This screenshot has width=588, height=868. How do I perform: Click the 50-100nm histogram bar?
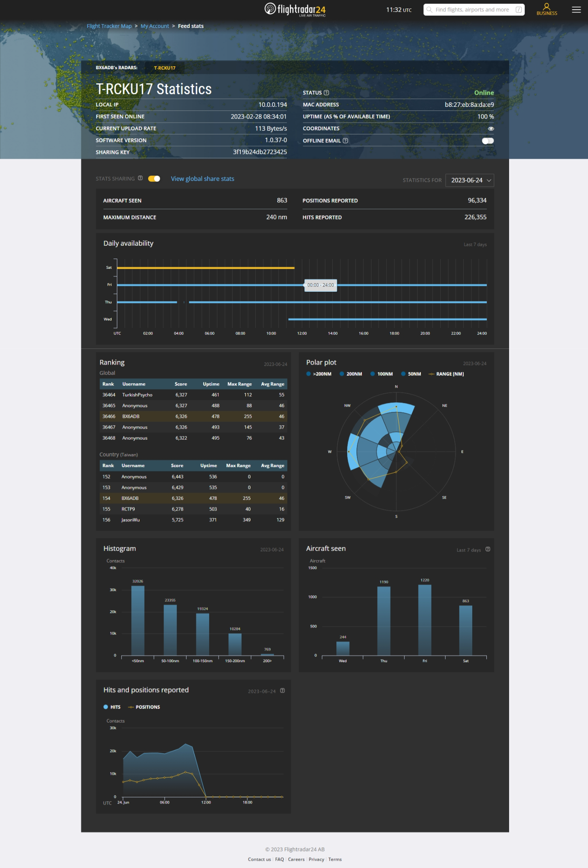point(170,630)
